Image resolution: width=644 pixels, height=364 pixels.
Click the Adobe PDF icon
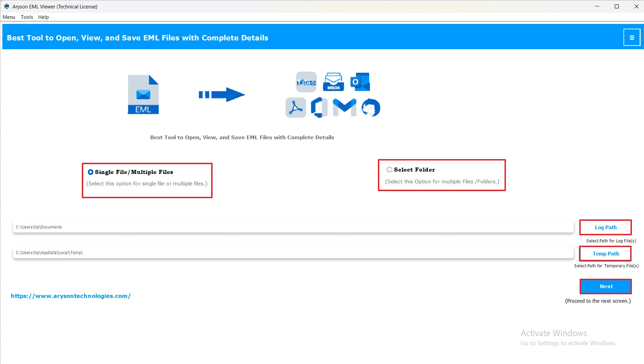(295, 108)
